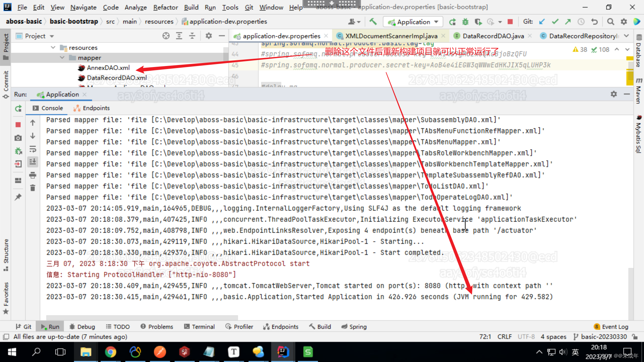Toggle pin tab in run panel
The image size is (644, 362).
[x=18, y=197]
